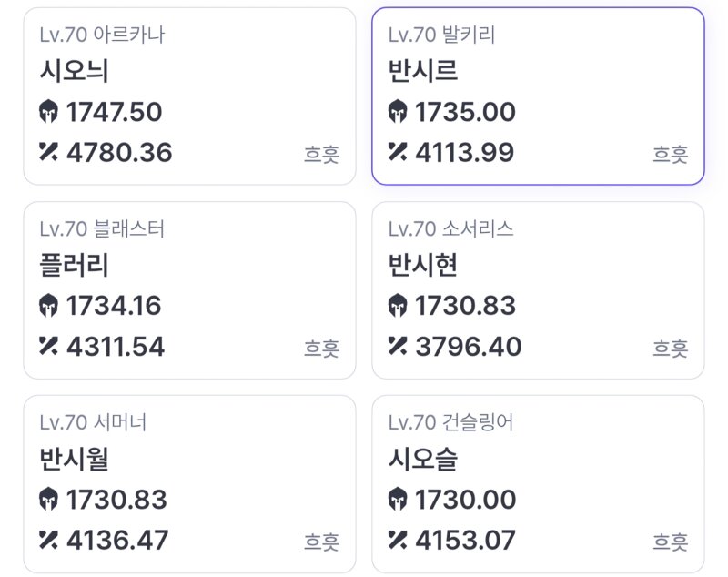The height and width of the screenshot is (577, 728).
Task: Click Lv.70 발키리 class label
Action: pyautogui.click(x=441, y=35)
